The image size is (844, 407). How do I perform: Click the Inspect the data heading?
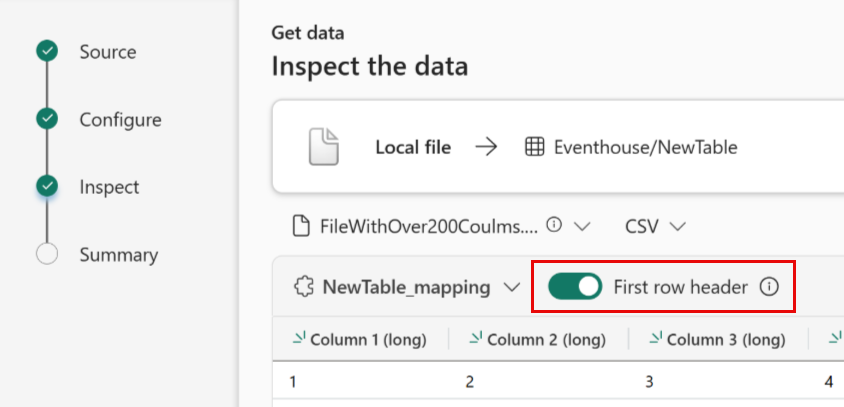[x=369, y=67]
